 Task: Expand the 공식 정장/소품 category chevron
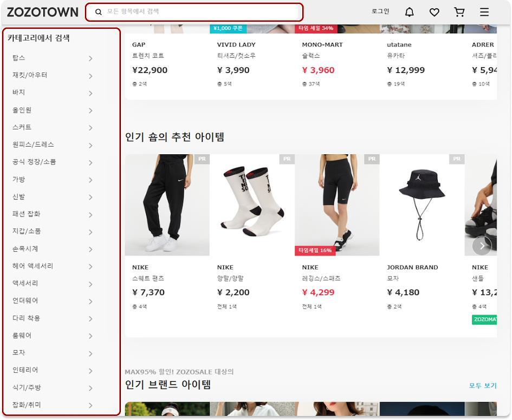(90, 162)
